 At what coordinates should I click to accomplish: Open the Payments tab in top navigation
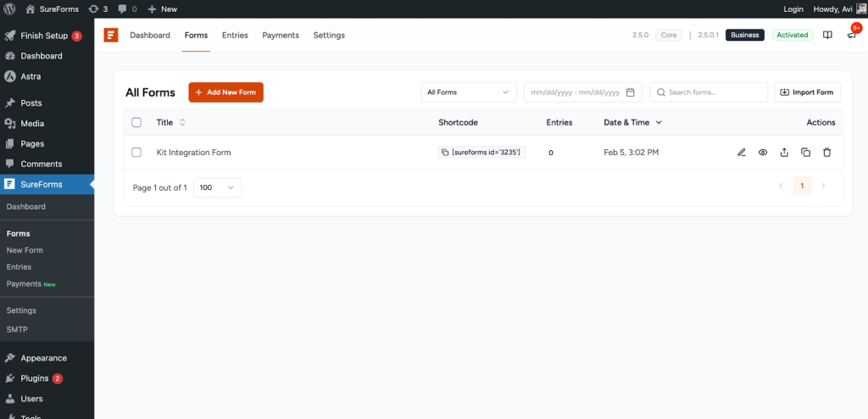[281, 36]
